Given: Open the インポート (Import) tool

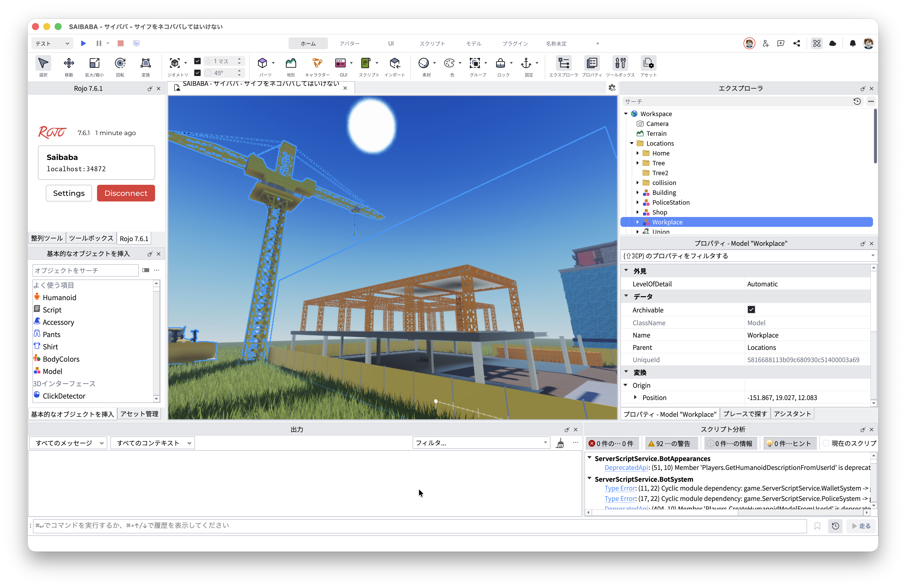Looking at the screenshot, I should click(395, 63).
